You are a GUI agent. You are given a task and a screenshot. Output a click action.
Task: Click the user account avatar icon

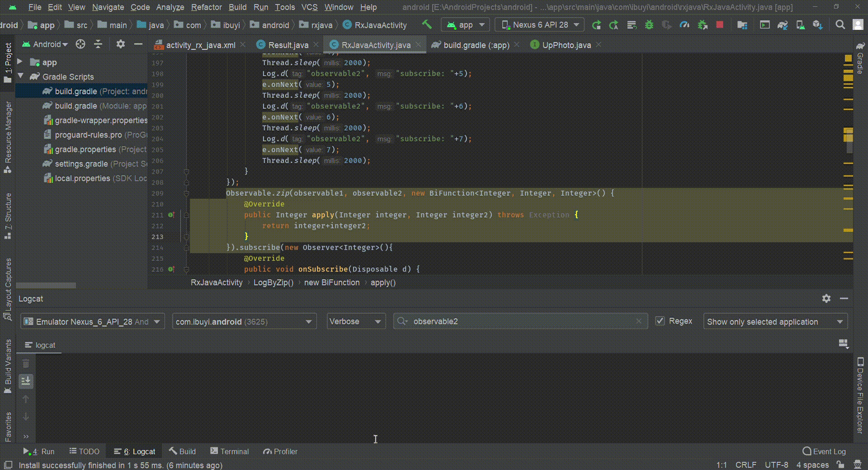click(x=858, y=24)
